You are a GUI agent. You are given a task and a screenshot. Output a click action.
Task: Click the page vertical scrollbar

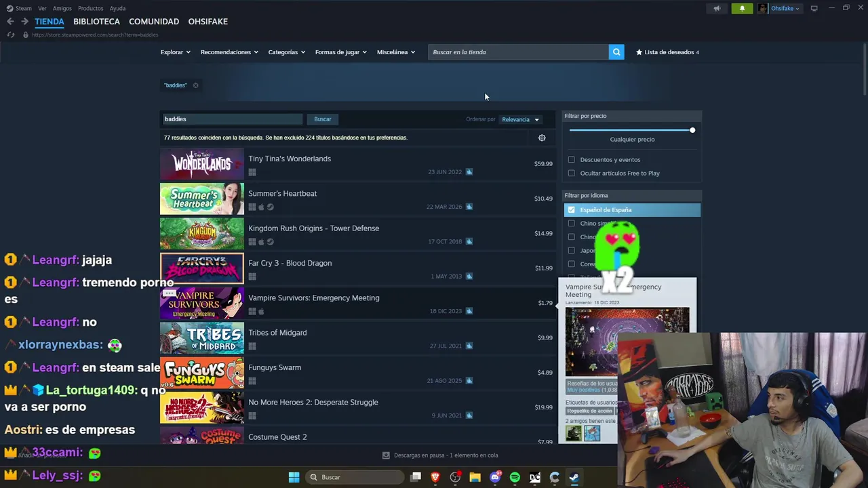pos(865,70)
